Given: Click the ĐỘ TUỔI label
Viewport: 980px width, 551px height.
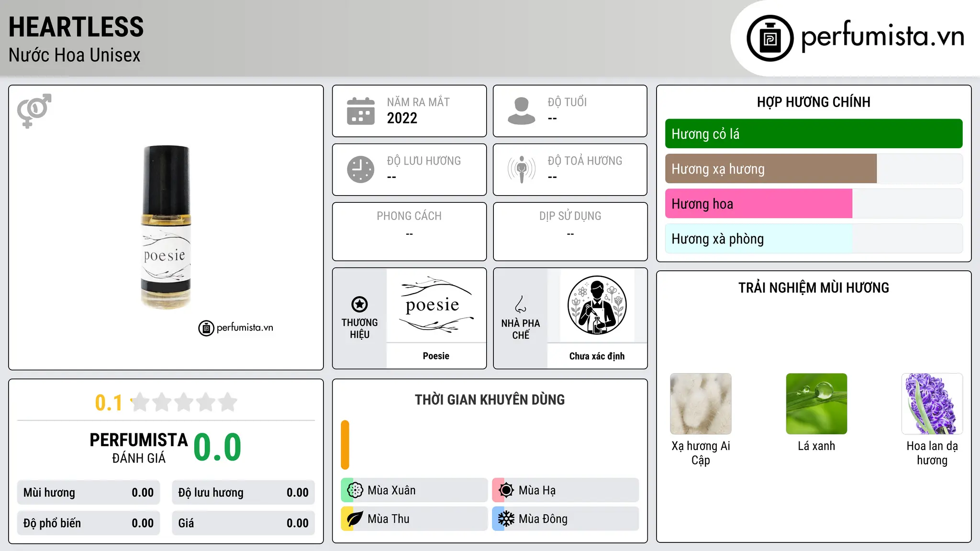Looking at the screenshot, I should click(x=567, y=102).
